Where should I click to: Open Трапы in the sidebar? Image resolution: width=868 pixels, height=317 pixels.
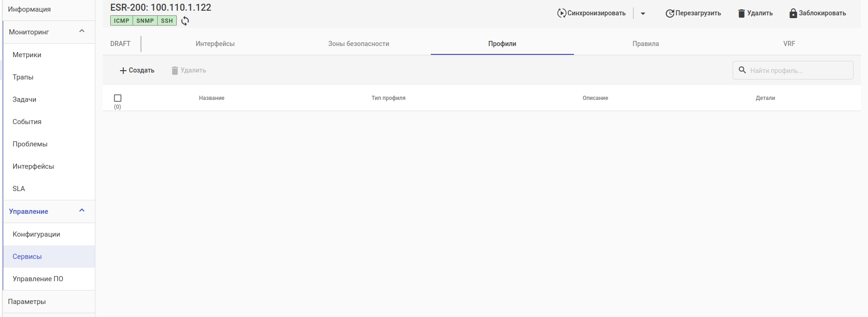coord(49,77)
